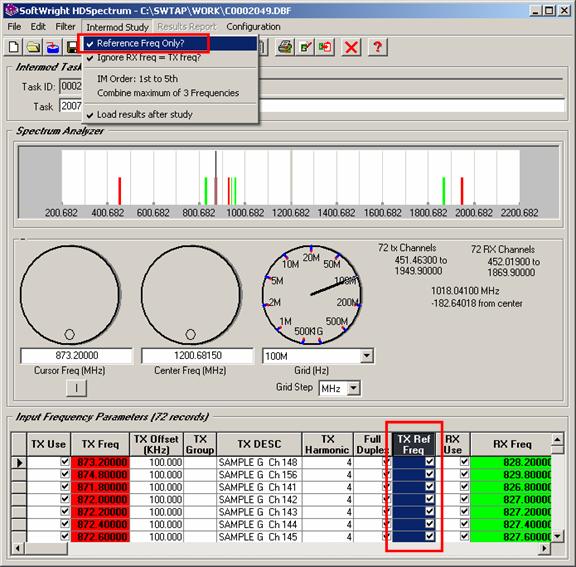Click the RX Freq column header
The width and height of the screenshot is (576, 567).
511,444
